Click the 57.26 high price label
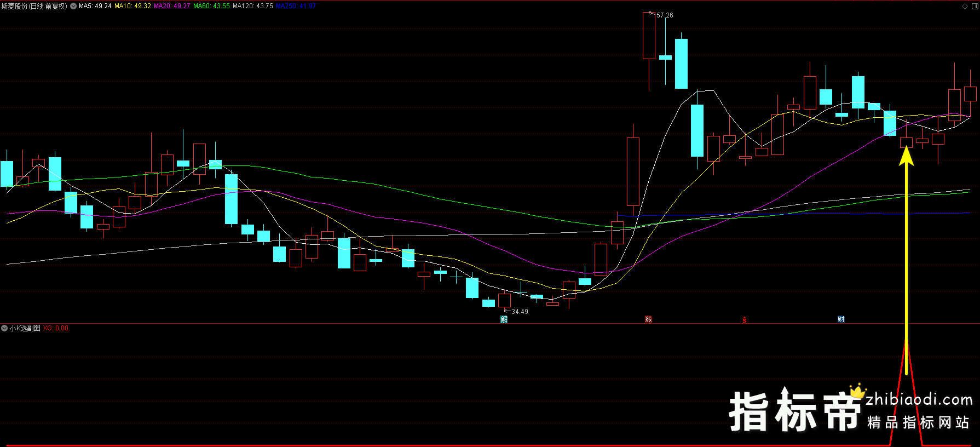Screen dimensions: 980x447 click(x=665, y=15)
